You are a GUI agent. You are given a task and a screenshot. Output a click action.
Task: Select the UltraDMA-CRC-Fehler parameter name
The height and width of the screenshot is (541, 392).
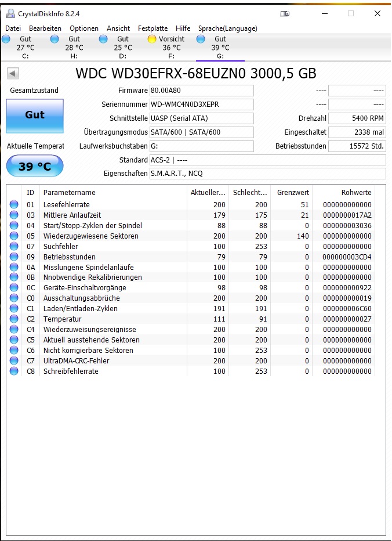(76, 360)
